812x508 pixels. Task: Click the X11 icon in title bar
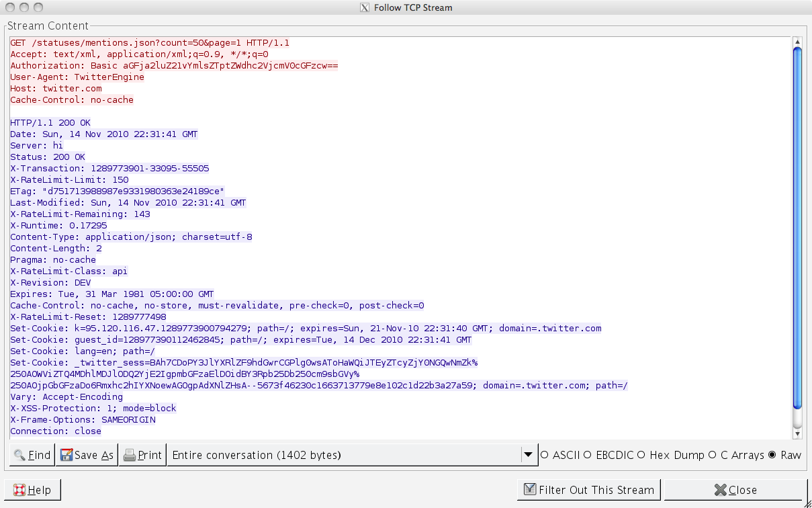point(365,7)
